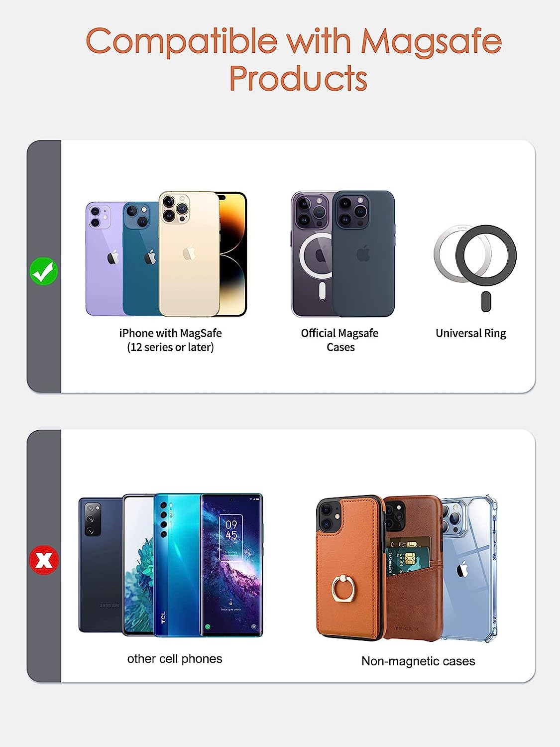Click the Samsung phone image
This screenshot has height=747, width=560.
pyautogui.click(x=101, y=565)
